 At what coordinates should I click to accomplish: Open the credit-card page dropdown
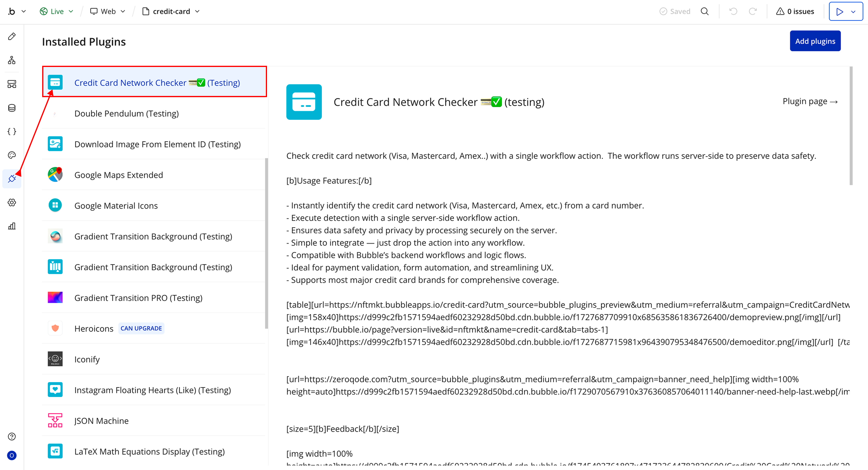click(171, 11)
